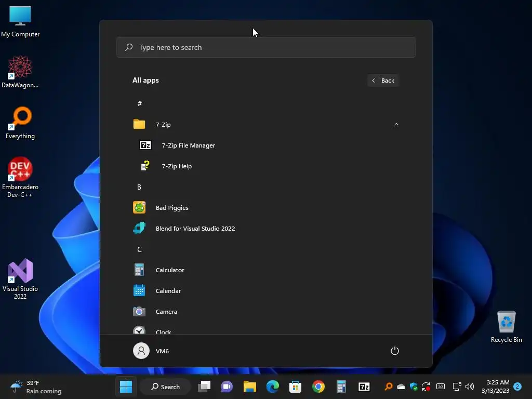532x399 pixels.
Task: Launch 7-Zip File Manager
Action: [265, 145]
